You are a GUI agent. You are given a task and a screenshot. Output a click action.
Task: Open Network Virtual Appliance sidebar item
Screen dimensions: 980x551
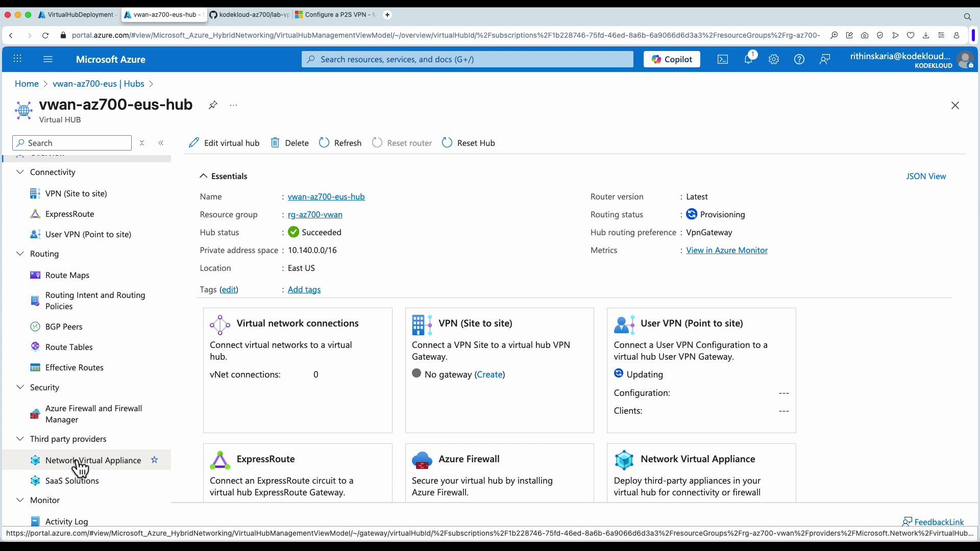click(93, 460)
